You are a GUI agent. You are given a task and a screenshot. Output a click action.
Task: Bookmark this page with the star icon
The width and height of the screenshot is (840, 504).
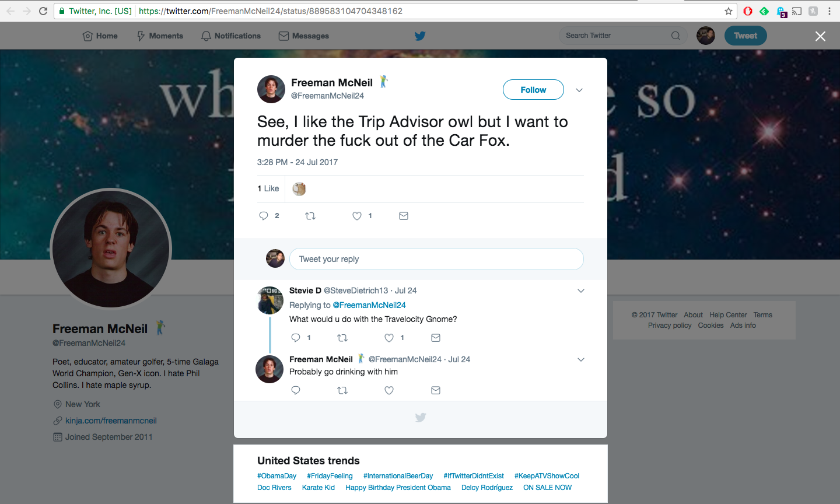click(729, 11)
